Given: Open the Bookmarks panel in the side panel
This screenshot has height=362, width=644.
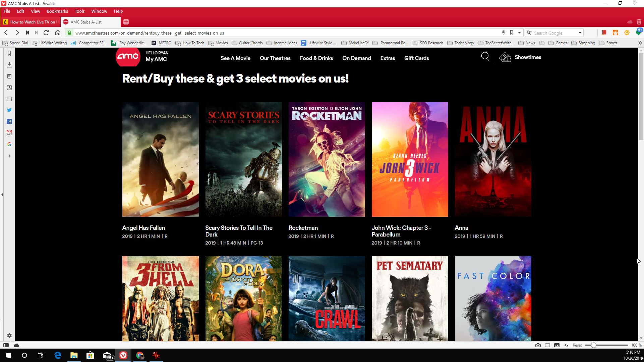Looking at the screenshot, I should pyautogui.click(x=9, y=53).
